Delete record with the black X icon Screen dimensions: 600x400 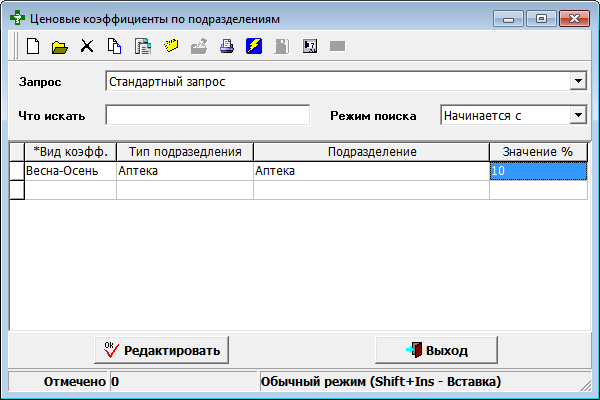87,46
